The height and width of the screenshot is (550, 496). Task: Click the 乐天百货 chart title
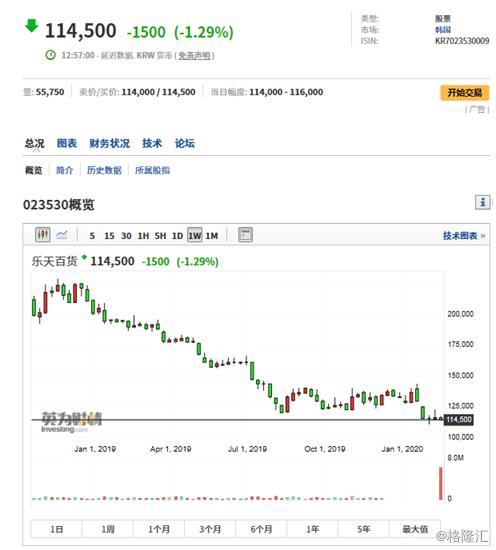tap(54, 261)
